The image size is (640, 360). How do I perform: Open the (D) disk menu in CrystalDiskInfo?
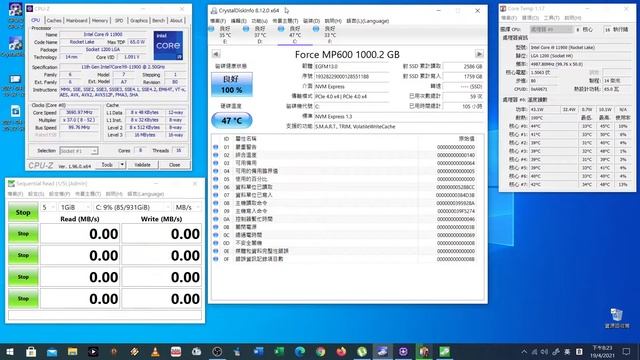point(311,21)
